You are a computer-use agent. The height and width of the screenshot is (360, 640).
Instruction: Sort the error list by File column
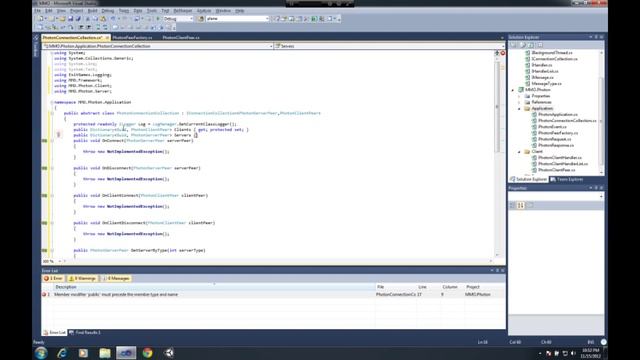pyautogui.click(x=396, y=287)
